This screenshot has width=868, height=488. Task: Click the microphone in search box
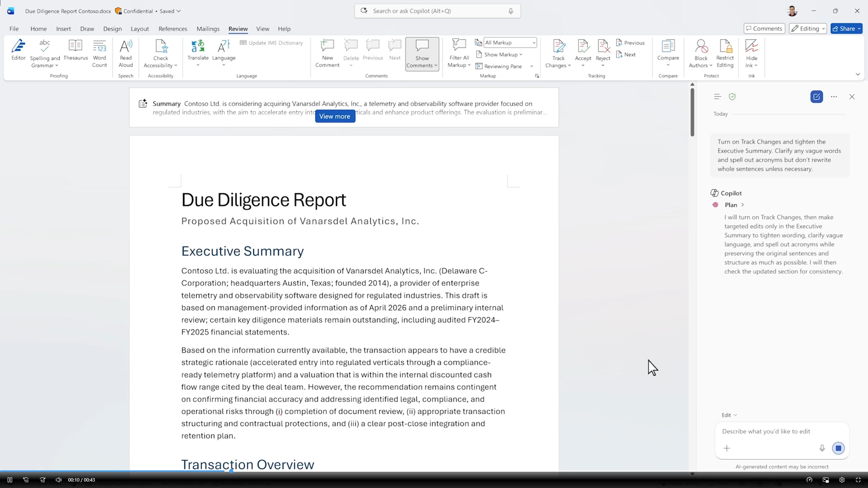511,11
